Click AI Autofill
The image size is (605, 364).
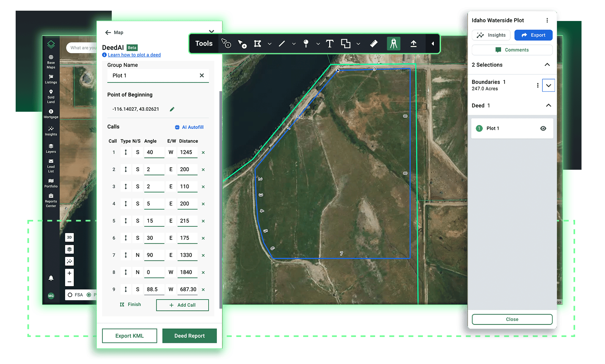click(189, 127)
